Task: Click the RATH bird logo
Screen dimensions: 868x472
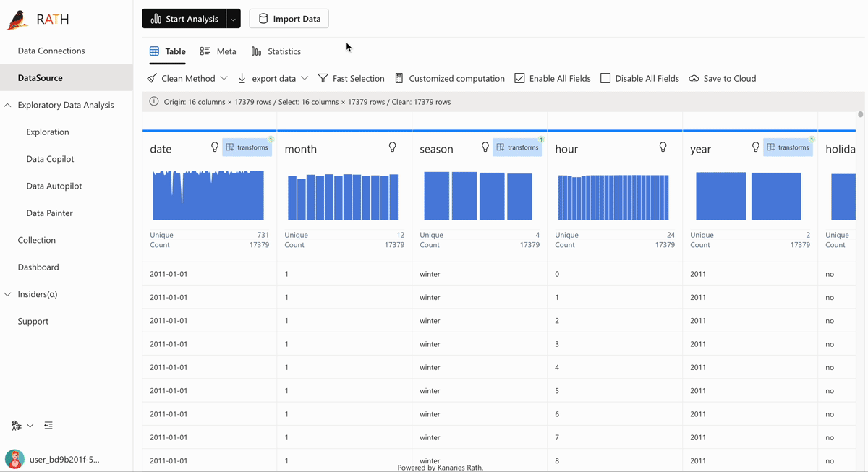Action: pos(17,20)
